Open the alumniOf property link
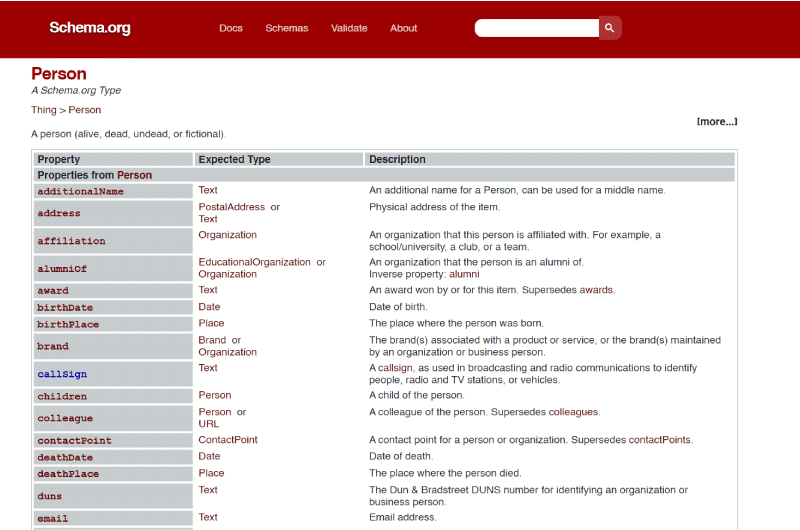 pos(62,269)
